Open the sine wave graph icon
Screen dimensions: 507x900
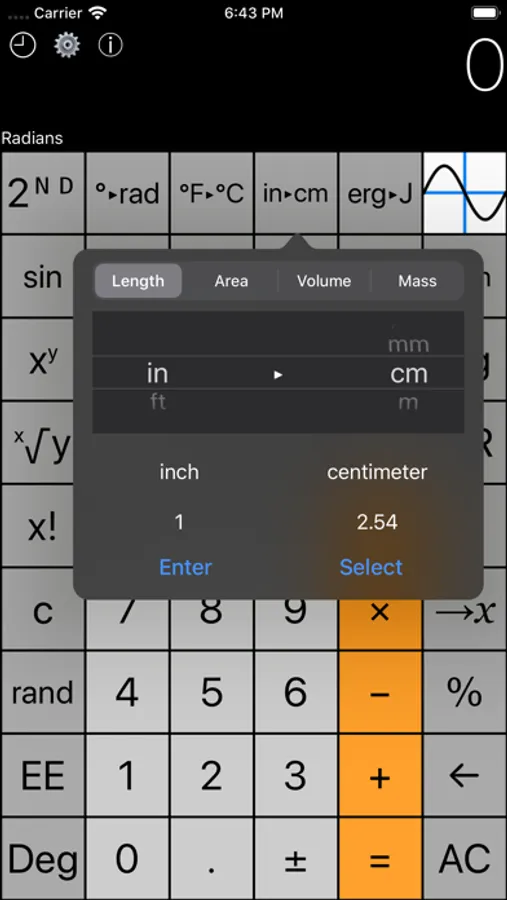[x=465, y=193]
